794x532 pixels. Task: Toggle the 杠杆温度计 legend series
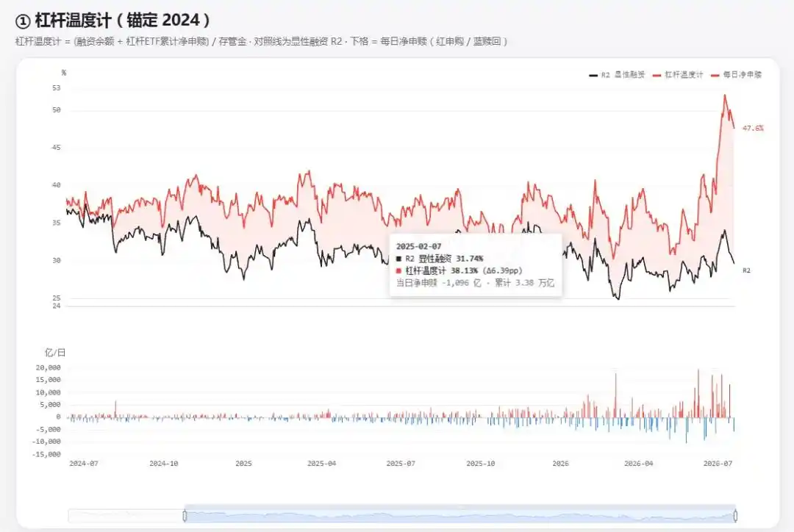678,75
